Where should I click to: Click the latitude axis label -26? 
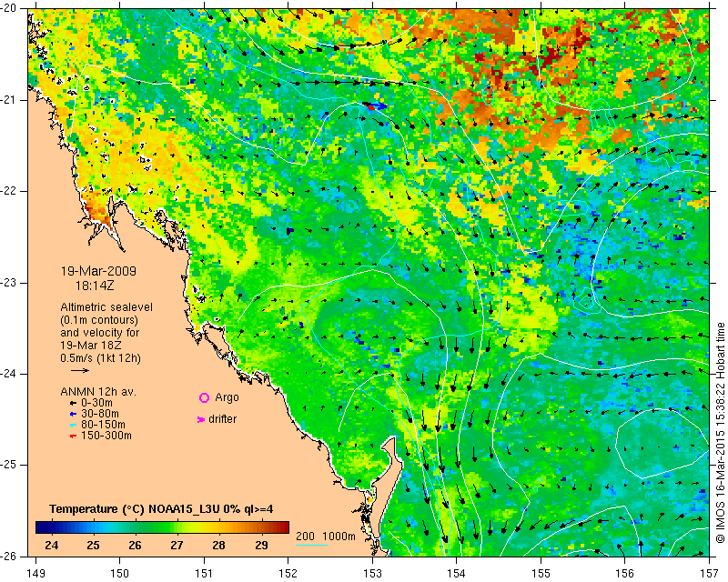coord(8,557)
